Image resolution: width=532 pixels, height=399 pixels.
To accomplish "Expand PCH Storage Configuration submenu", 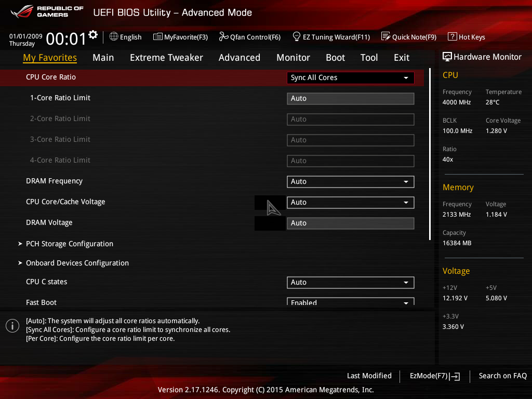I will (70, 244).
